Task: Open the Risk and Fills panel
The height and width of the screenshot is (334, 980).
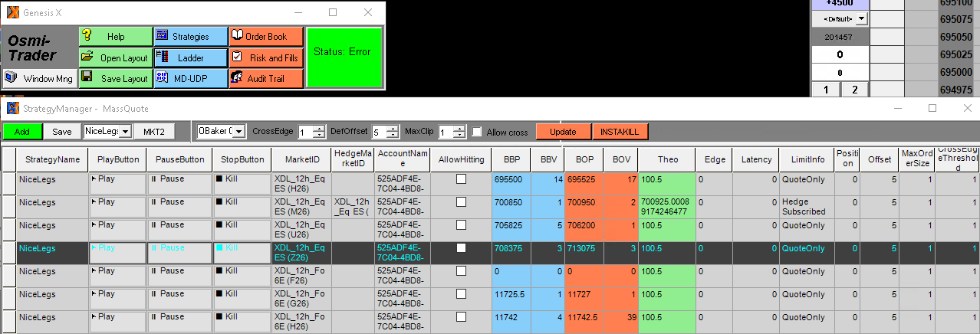Action: pyautogui.click(x=266, y=57)
